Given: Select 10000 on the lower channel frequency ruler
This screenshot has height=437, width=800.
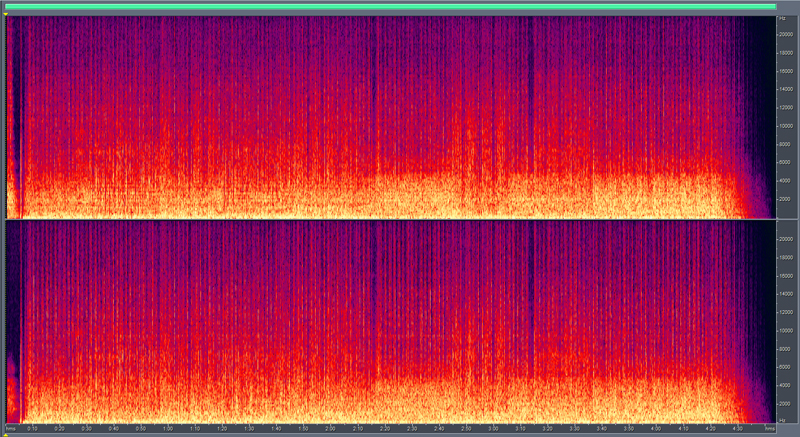Looking at the screenshot, I should [x=787, y=329].
